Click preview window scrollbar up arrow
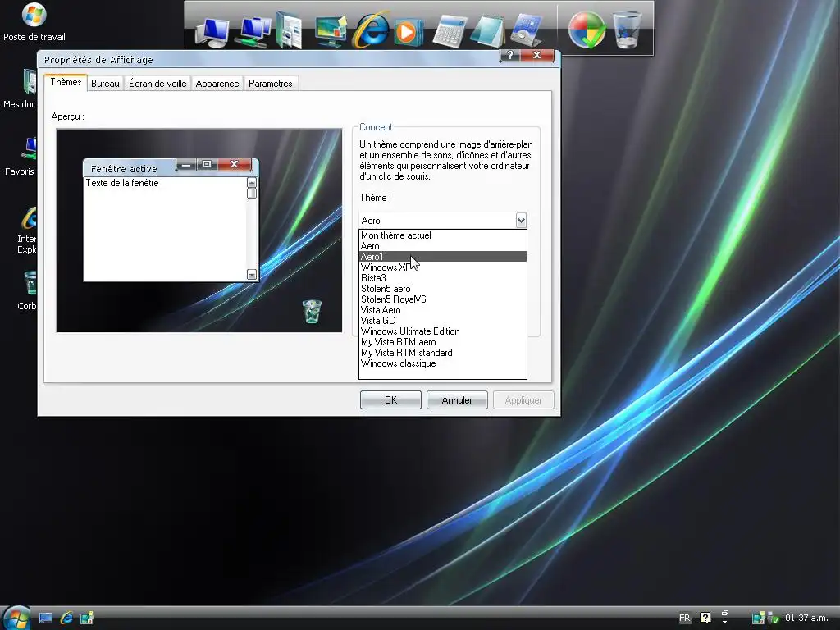840x630 pixels. [x=251, y=183]
